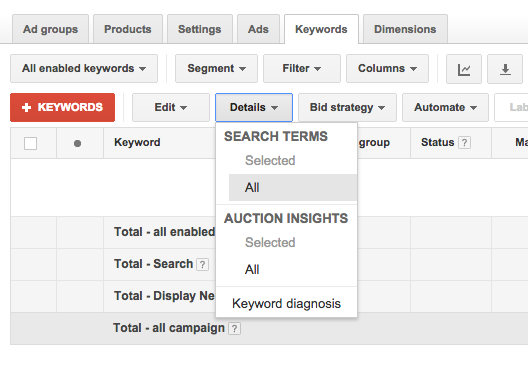This screenshot has width=528, height=365.
Task: Switch to the Ad groups tab
Action: (x=51, y=29)
